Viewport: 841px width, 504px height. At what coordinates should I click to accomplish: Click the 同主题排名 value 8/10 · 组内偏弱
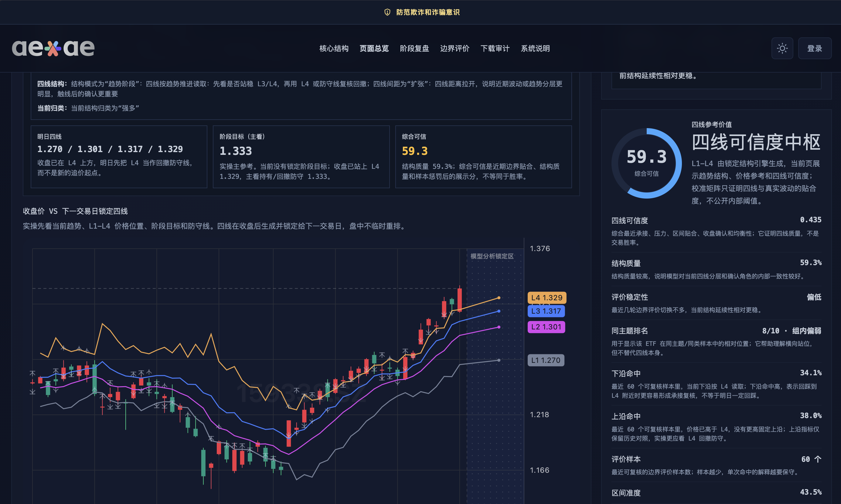(792, 331)
